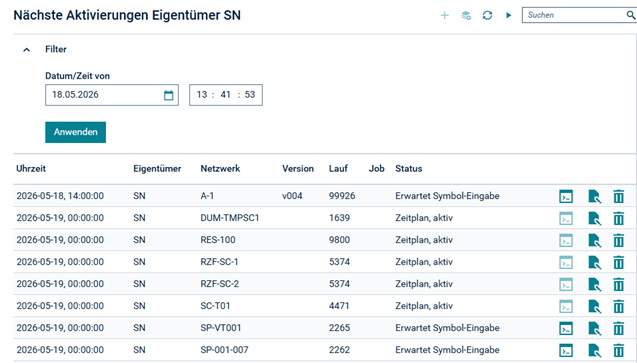The width and height of the screenshot is (637, 363).
Task: Open document search icon for RZF-SC-2 row
Action: coord(594,284)
